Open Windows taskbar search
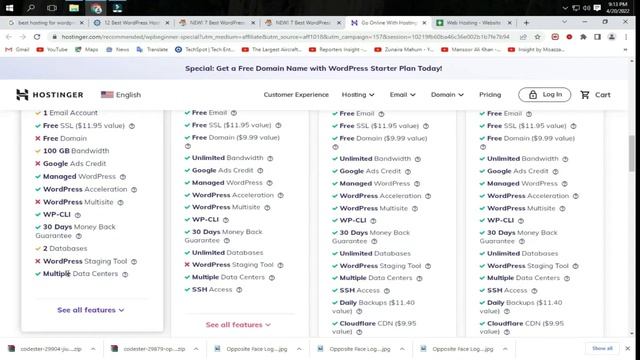This screenshot has width=640, height=360. coord(31,8)
